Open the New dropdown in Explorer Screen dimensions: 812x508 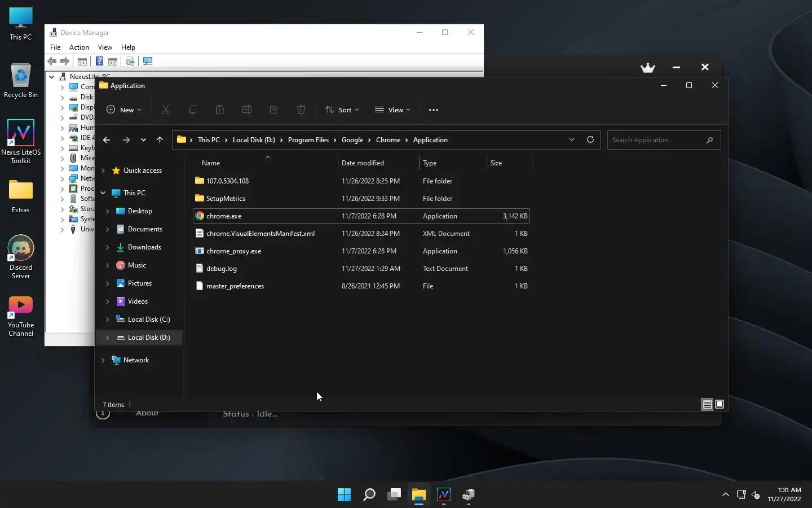click(x=124, y=110)
